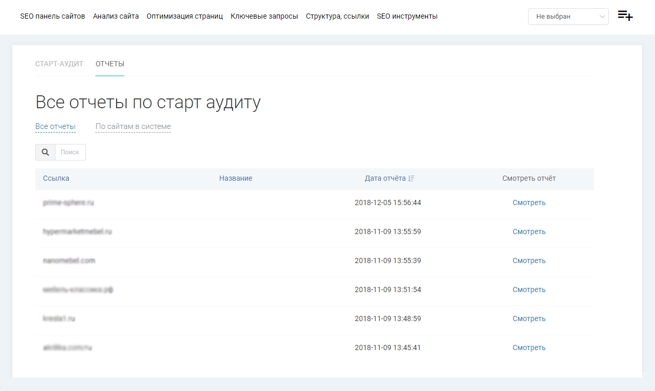Sort table by Ссылка column

tap(56, 178)
